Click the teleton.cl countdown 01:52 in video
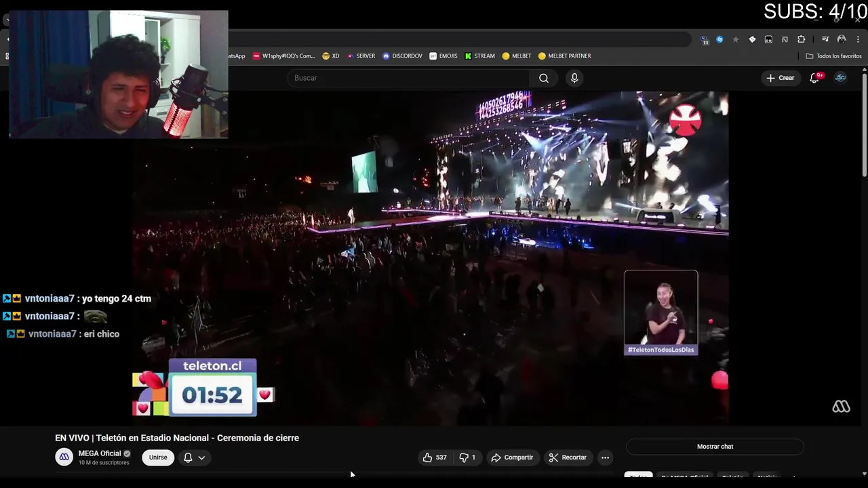Image resolution: width=868 pixels, height=488 pixels. [x=212, y=394]
